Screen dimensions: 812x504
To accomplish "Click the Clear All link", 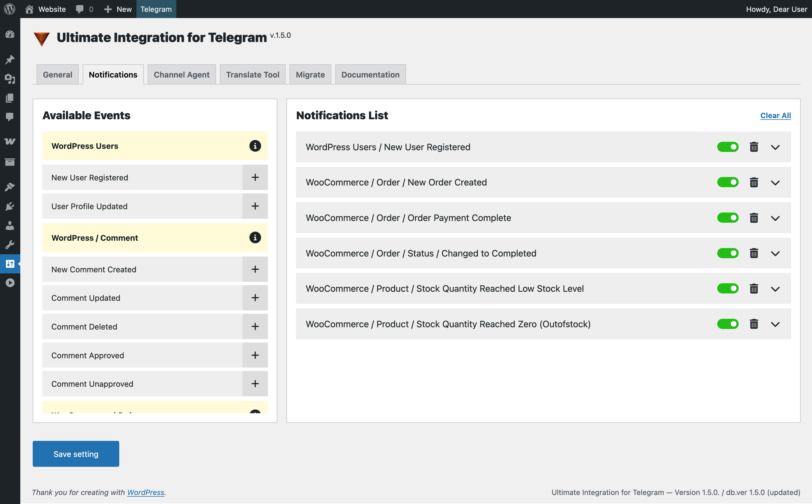I will point(775,115).
